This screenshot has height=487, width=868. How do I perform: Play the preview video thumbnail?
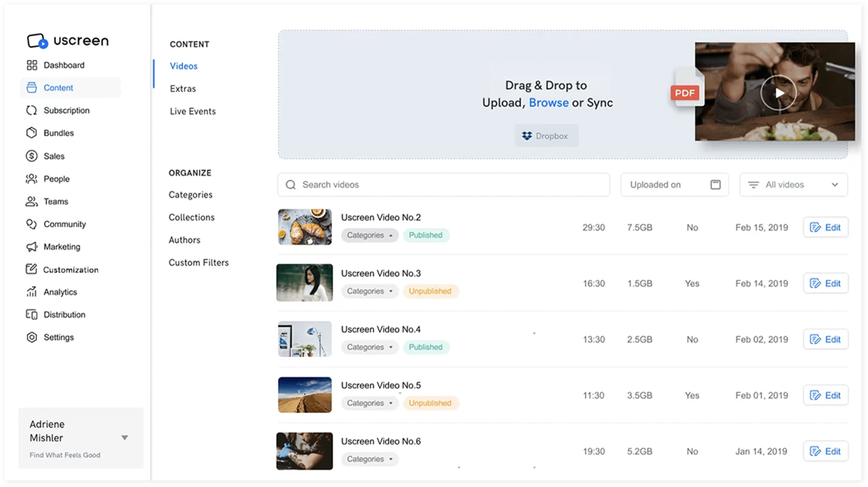778,93
